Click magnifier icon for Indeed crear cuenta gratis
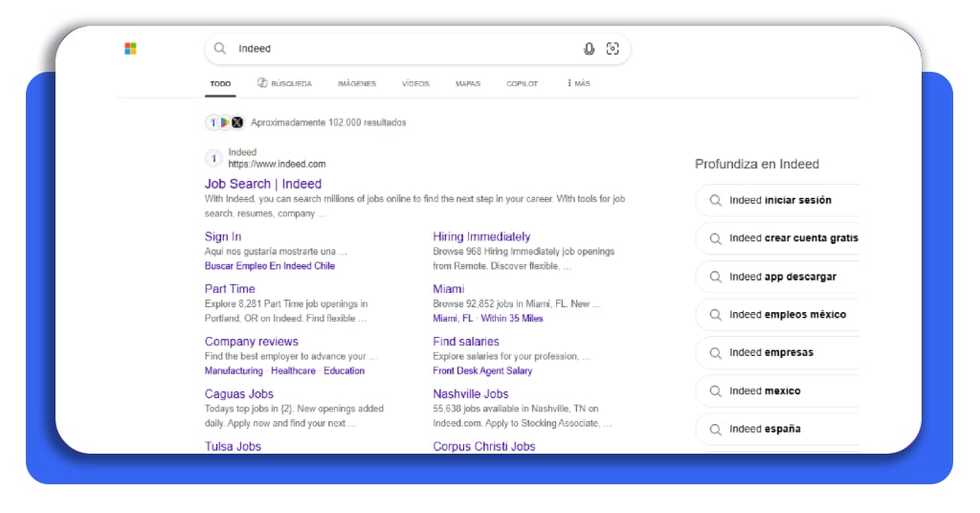980x513 pixels. 716,238
